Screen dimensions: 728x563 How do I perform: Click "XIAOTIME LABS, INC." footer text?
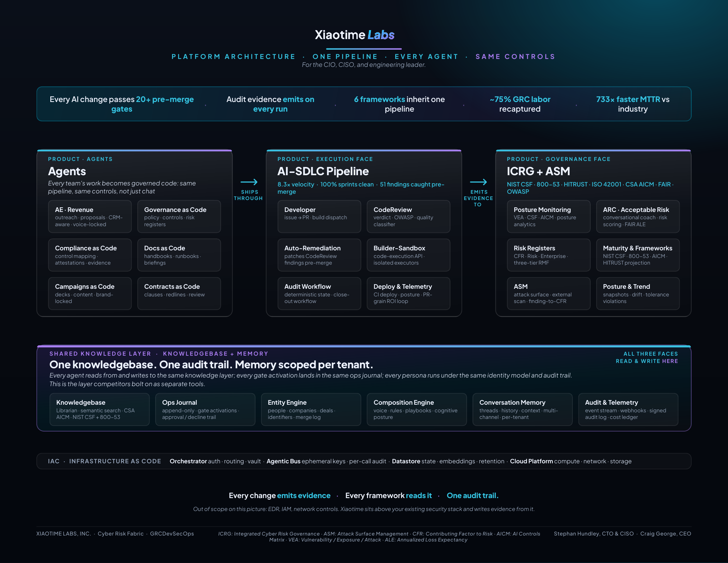click(64, 534)
